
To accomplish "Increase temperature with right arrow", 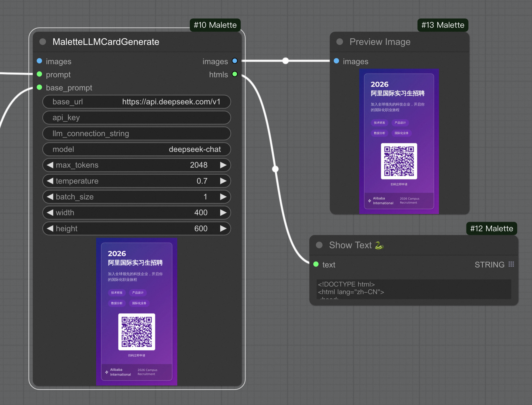I will coord(223,181).
